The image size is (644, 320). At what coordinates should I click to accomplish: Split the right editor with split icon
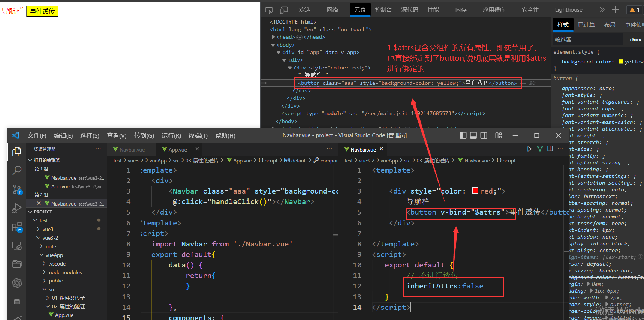(x=550, y=149)
